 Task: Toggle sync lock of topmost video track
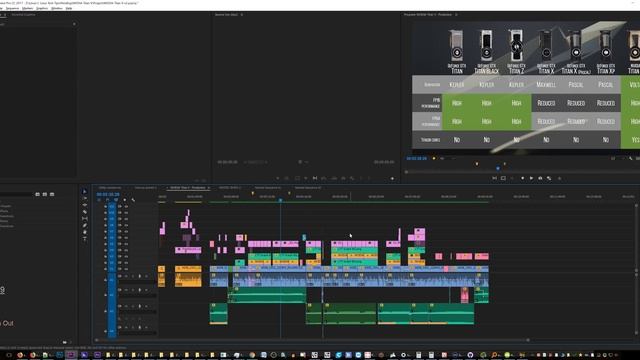120,207
